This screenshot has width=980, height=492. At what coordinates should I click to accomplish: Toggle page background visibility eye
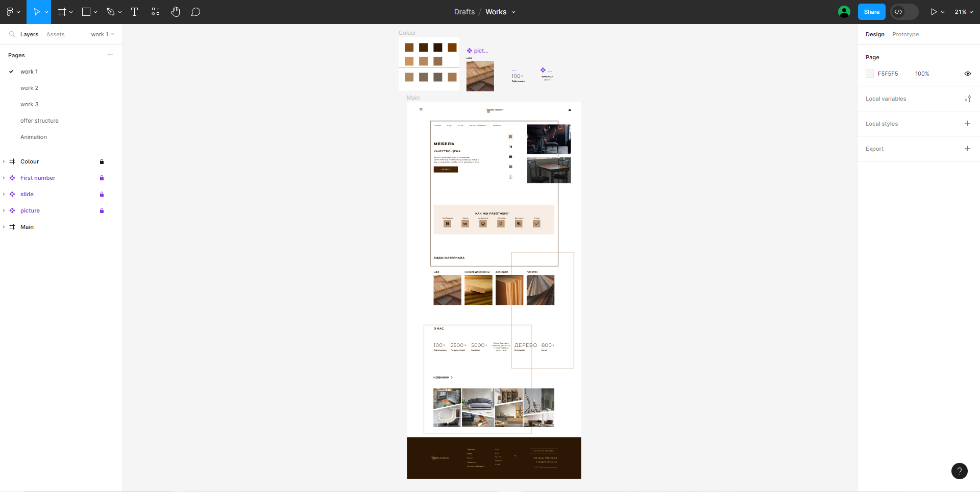pos(967,74)
